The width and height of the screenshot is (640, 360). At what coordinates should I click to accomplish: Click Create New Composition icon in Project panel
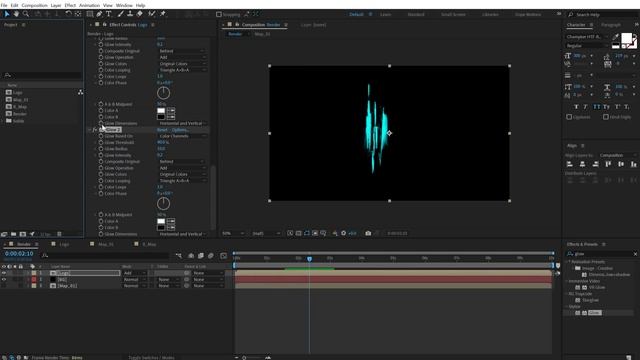pos(23,234)
